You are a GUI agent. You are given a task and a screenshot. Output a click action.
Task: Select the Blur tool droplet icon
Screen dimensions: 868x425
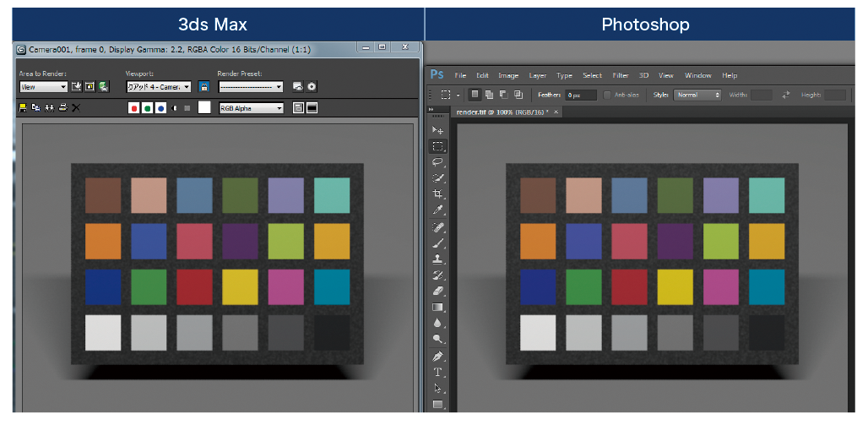[x=438, y=323]
